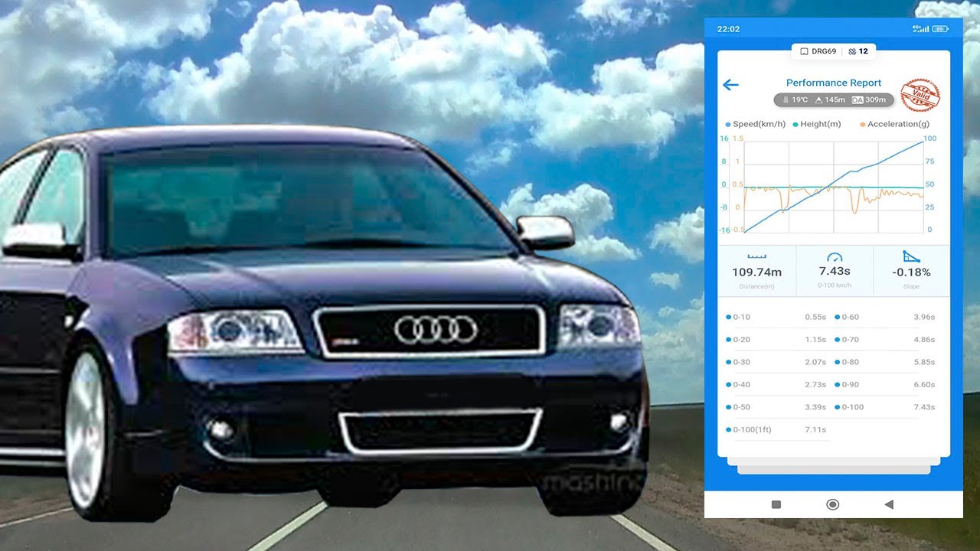The width and height of the screenshot is (980, 551).
Task: Tap the satellite count 12 indicator
Action: [858, 51]
